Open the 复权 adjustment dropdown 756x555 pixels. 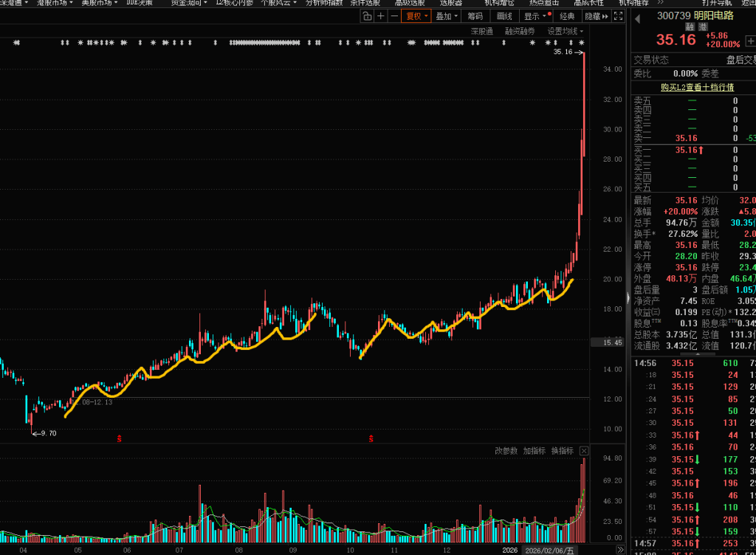point(416,16)
